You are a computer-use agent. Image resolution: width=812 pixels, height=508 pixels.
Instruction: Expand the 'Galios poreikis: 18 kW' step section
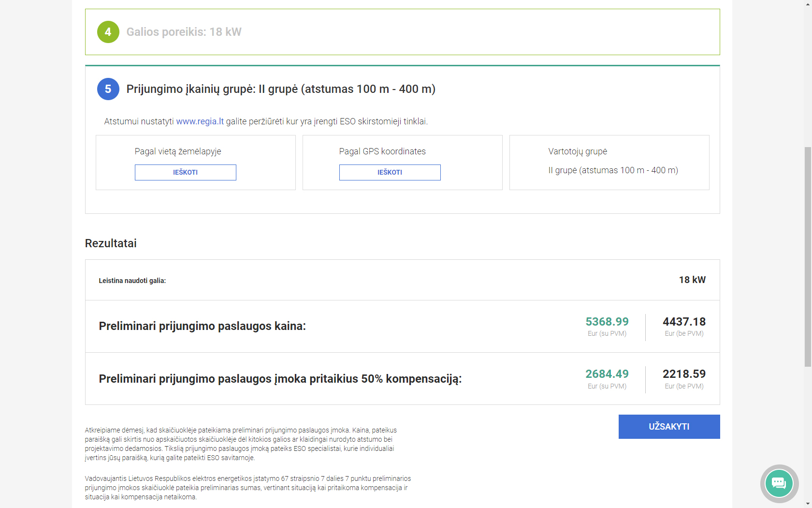point(185,31)
